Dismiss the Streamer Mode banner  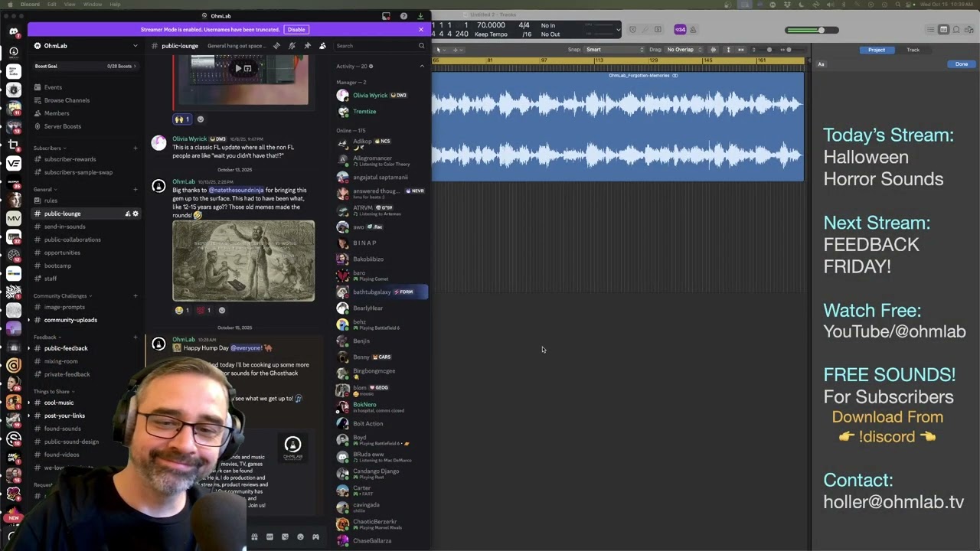tap(420, 30)
